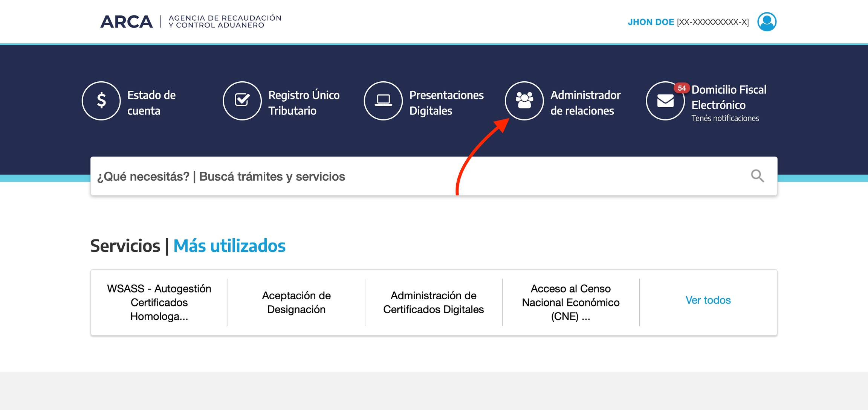Click Tenés notificaciones text

click(725, 118)
